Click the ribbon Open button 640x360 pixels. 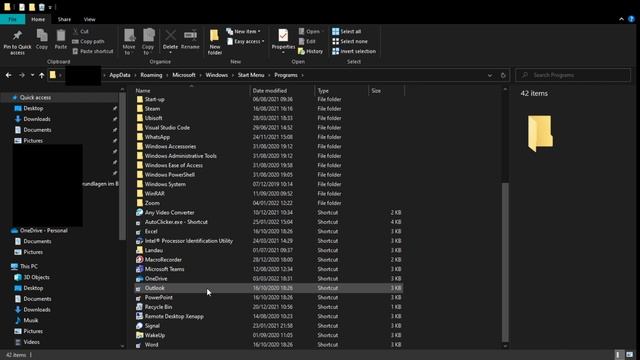(310, 31)
